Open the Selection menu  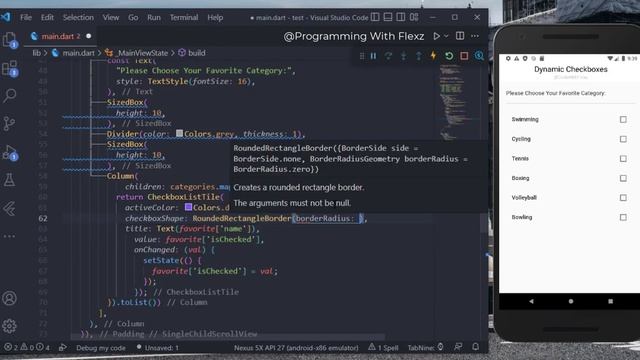coord(78,18)
